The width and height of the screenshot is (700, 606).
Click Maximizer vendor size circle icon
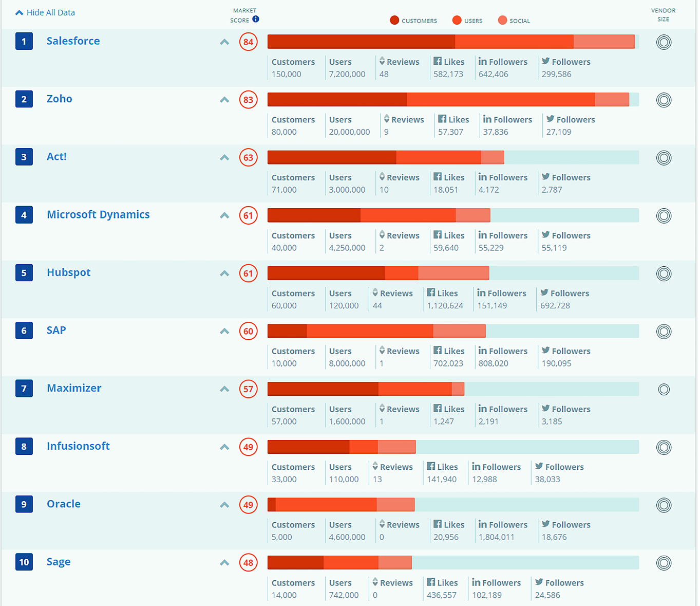click(x=664, y=390)
